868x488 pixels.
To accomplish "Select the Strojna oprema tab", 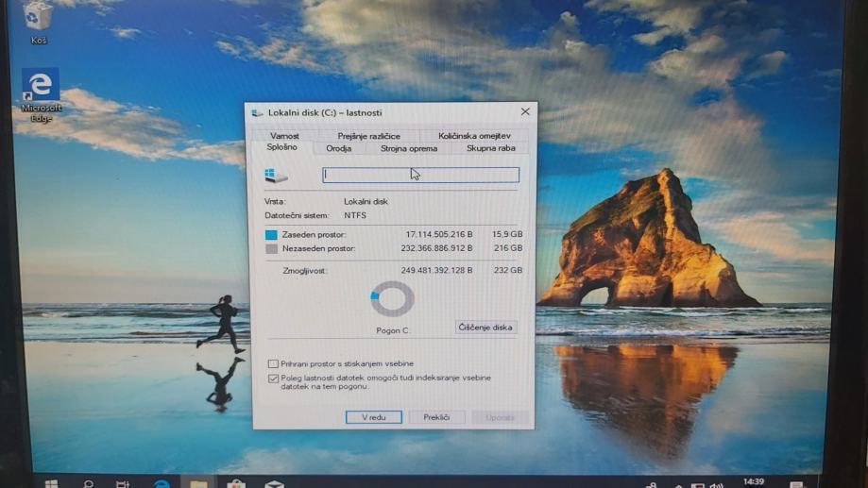I will point(408,148).
